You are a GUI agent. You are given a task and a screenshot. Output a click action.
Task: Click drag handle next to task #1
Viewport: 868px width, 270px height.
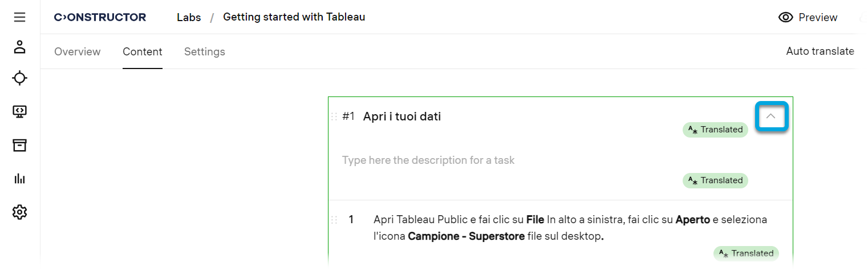(x=335, y=116)
